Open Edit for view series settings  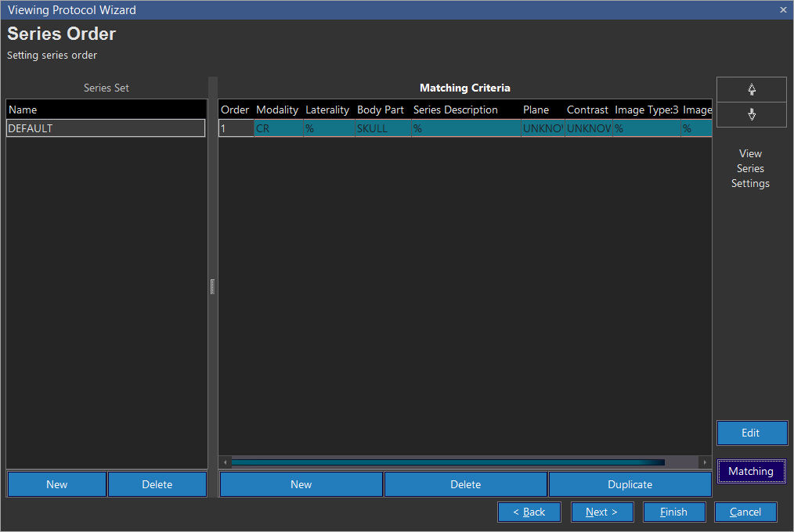[751, 433]
